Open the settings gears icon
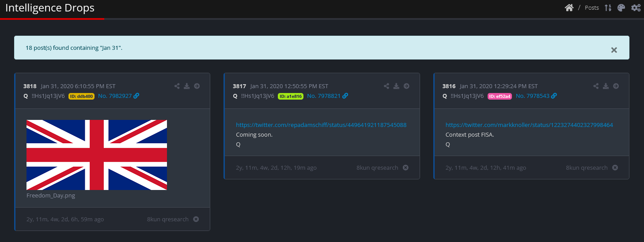644x242 pixels. pyautogui.click(x=636, y=7)
